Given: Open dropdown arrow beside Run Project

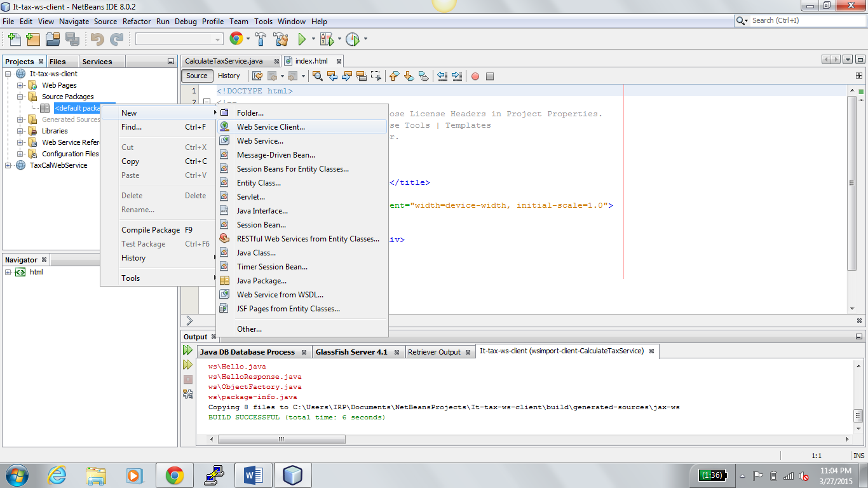Looking at the screenshot, I should click(x=313, y=39).
